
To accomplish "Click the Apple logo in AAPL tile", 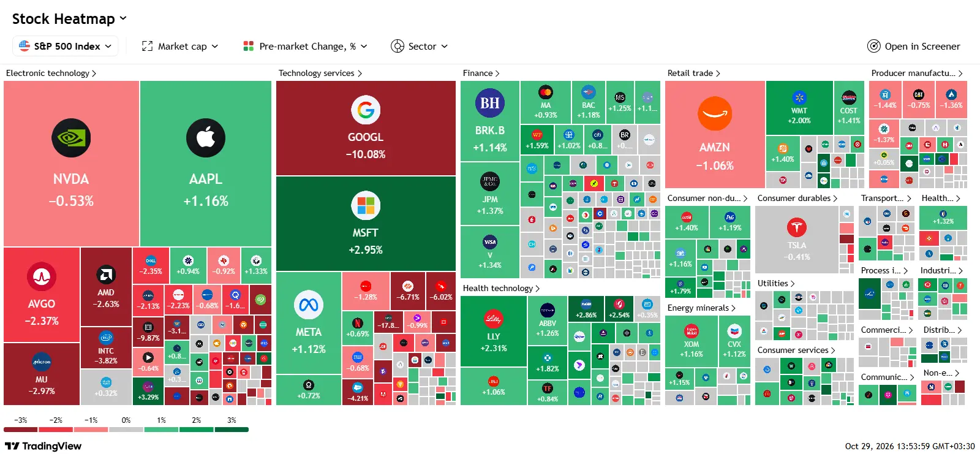I will 206,138.
